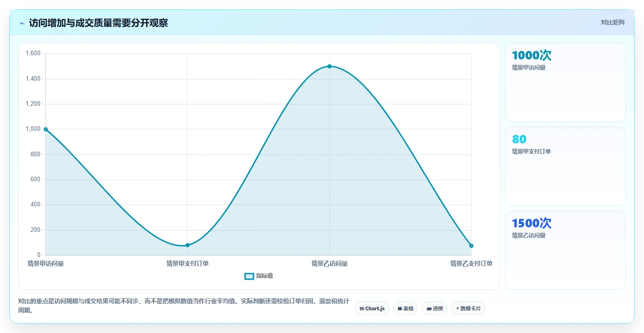The width and height of the screenshot is (644, 333).
Task: Click the 80 value in the 情景甲支付订单 card
Action: (519, 140)
